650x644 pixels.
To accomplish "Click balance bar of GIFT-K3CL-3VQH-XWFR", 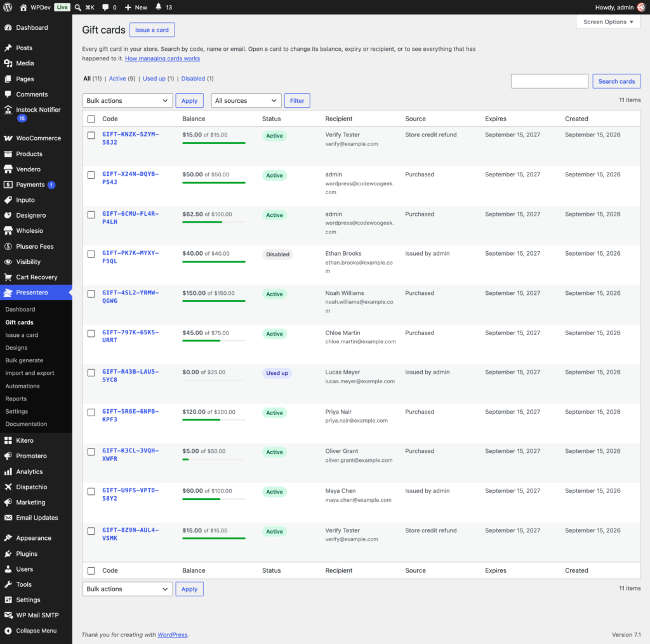I will [x=214, y=459].
